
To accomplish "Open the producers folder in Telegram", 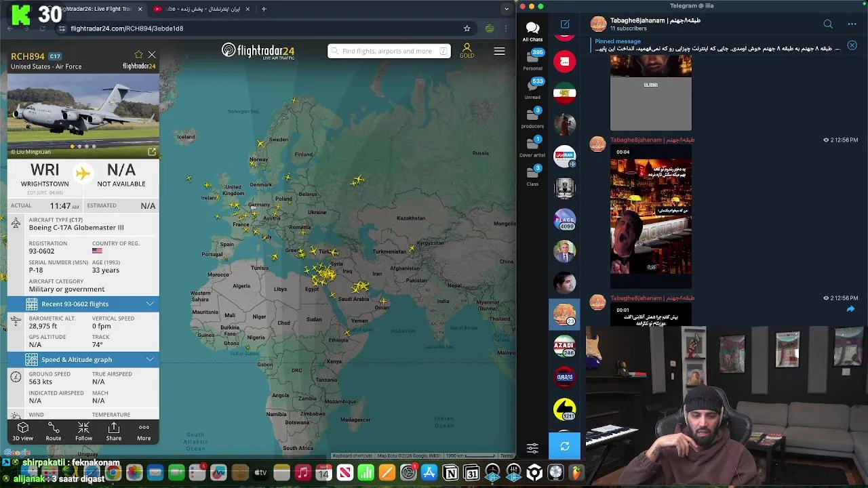I will click(532, 118).
